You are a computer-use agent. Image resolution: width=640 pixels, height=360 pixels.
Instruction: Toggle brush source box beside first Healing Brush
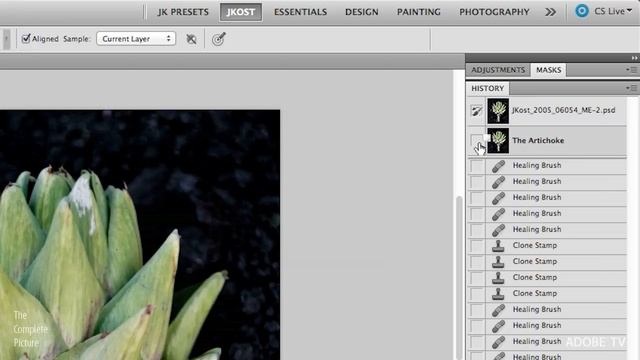(476, 166)
